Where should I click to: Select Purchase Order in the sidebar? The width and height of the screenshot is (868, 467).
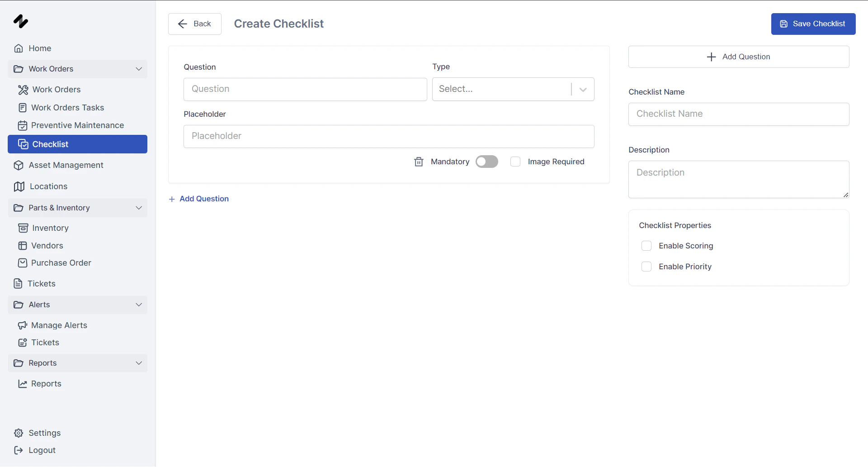coord(61,262)
